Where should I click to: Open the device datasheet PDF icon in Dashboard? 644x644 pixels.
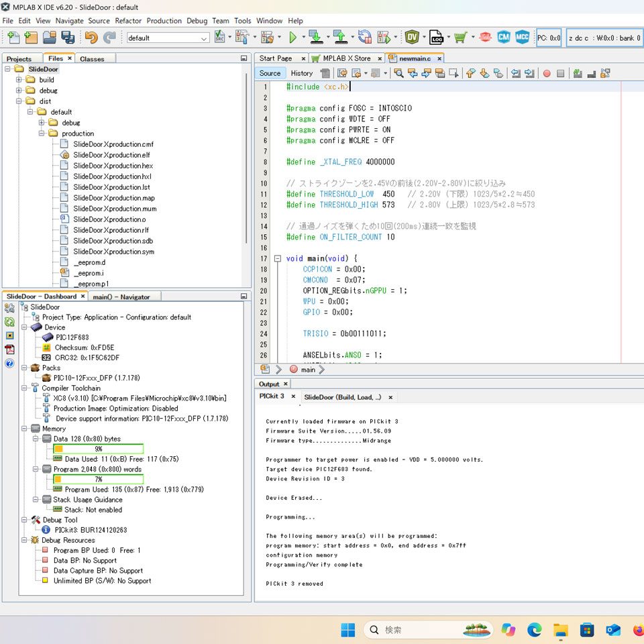pyautogui.click(x=9, y=350)
